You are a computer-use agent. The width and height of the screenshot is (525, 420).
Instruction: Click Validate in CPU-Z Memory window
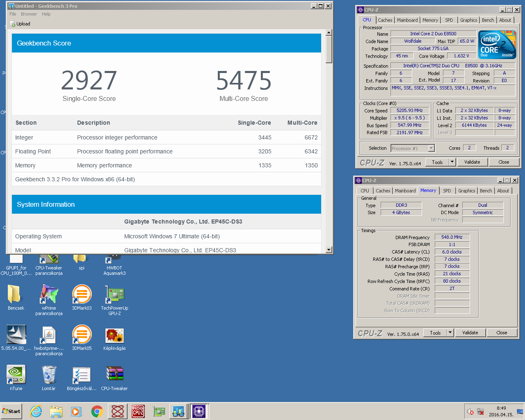click(470, 333)
